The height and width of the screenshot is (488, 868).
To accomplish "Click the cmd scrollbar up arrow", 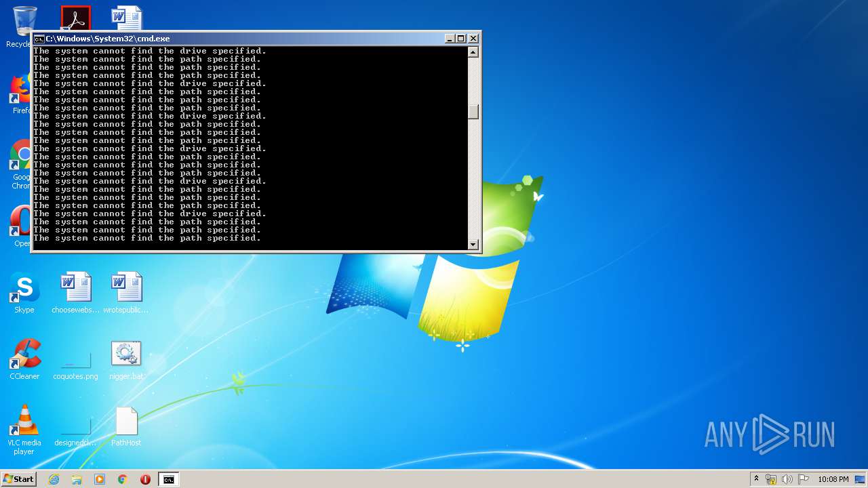I will point(473,52).
